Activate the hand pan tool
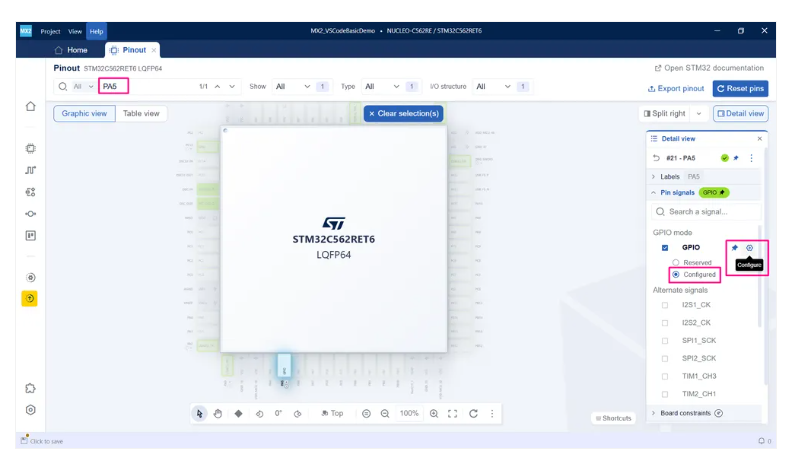The width and height of the screenshot is (789, 462). click(x=217, y=413)
